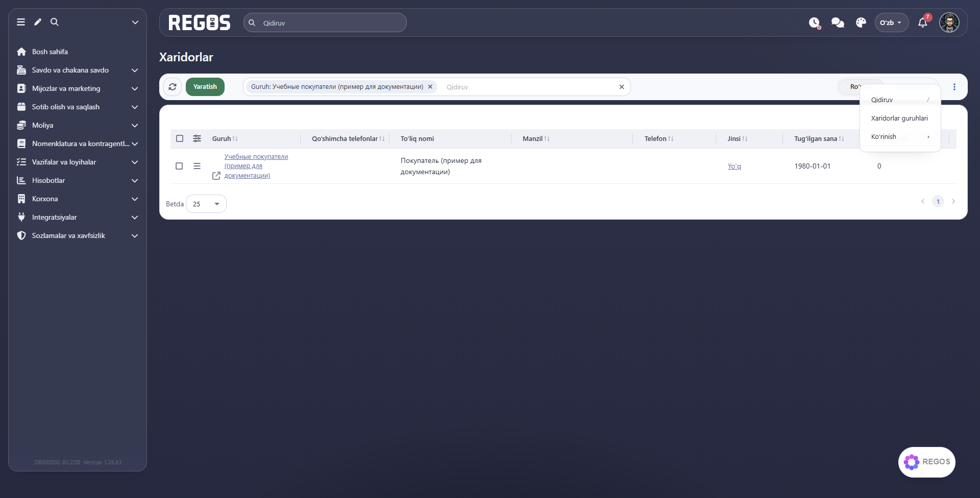The height and width of the screenshot is (498, 980).
Task: Collapse sidebar using top chevron
Action: (x=135, y=22)
